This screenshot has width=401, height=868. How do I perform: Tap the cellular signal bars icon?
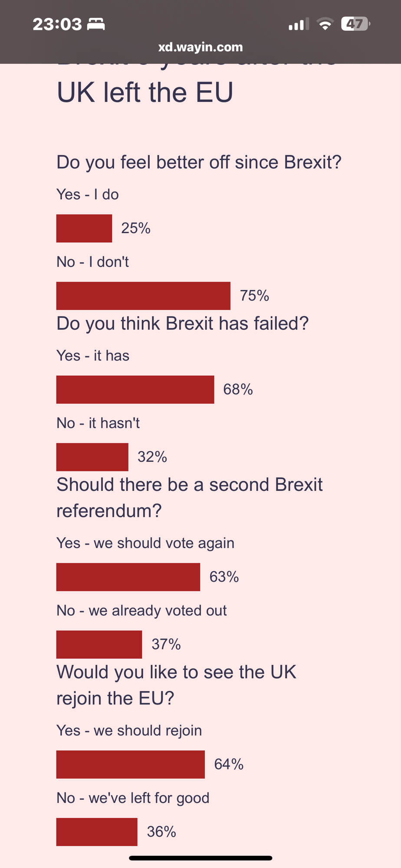point(299,24)
